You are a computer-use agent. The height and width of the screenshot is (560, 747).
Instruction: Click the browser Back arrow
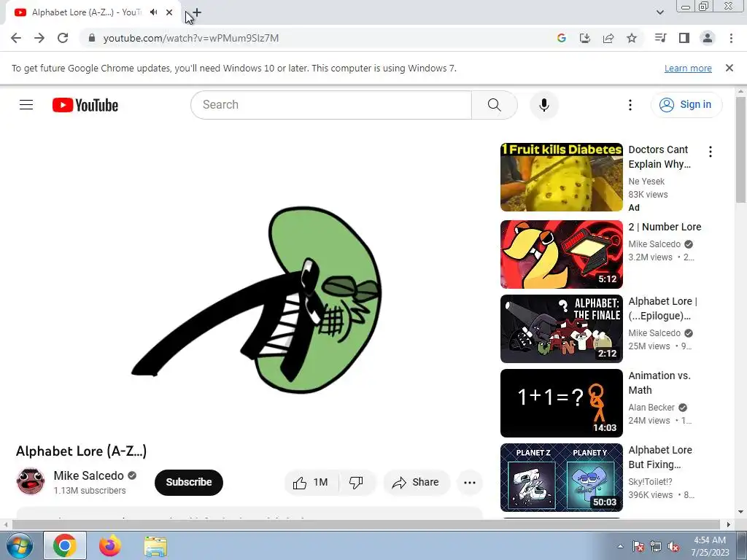click(16, 38)
